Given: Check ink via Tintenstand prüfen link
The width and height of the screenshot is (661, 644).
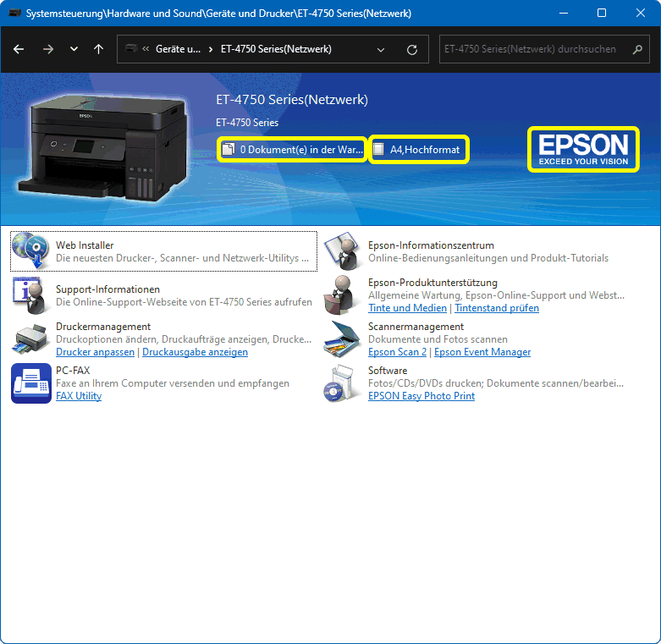Looking at the screenshot, I should (x=497, y=308).
